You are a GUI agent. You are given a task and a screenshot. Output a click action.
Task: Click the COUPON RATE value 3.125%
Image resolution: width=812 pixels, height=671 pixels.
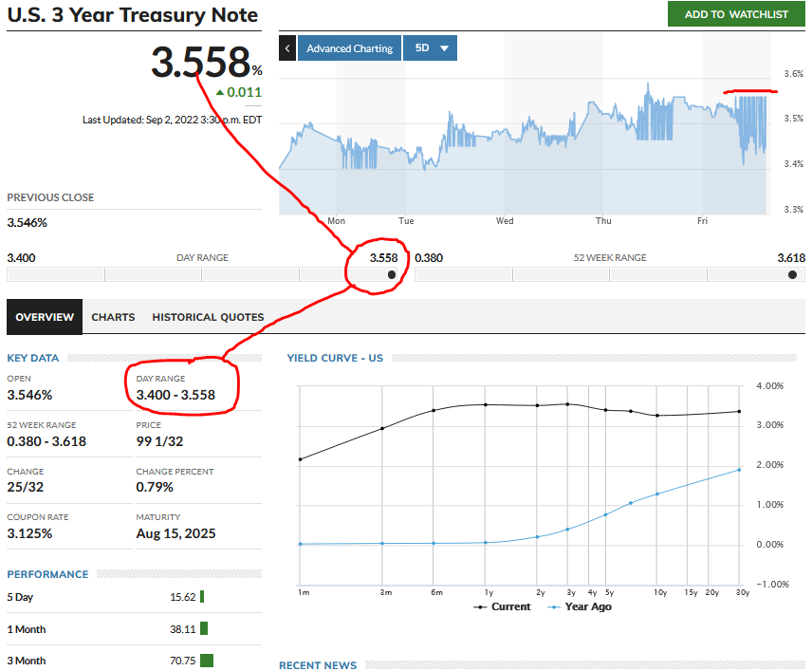pos(29,533)
